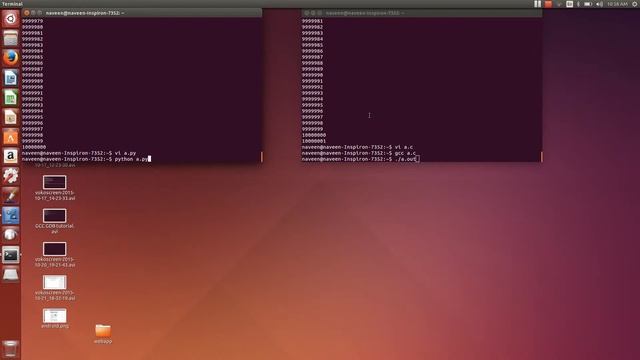Click the left terminal window title bar

pyautogui.click(x=141, y=13)
